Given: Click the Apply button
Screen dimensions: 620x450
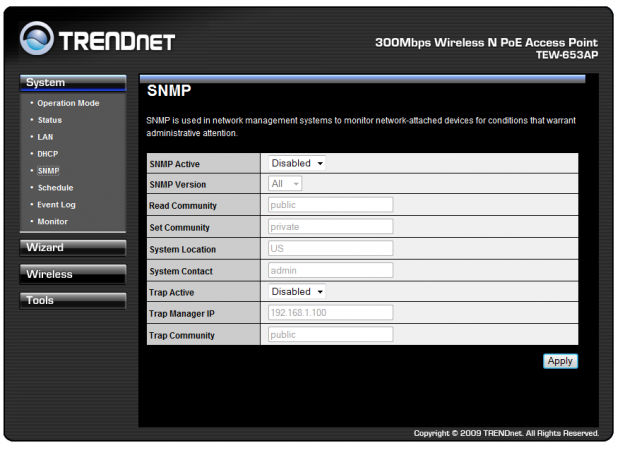Looking at the screenshot, I should click(560, 361).
